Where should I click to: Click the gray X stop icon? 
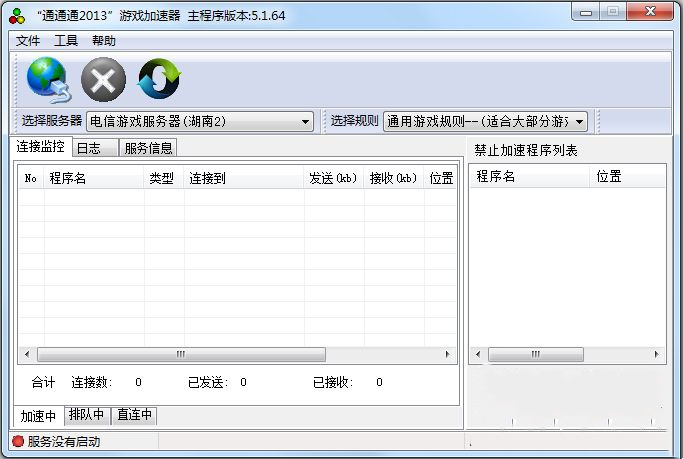(103, 80)
